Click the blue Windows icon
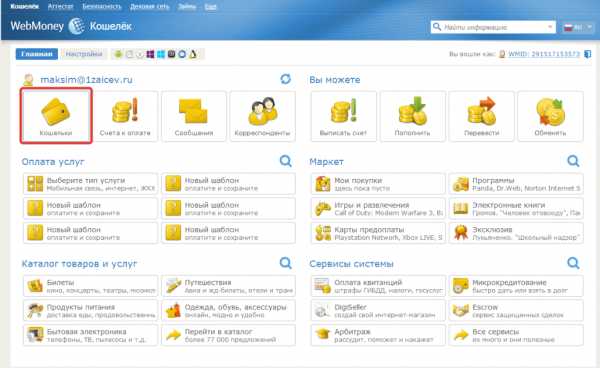The width and height of the screenshot is (600, 368). click(161, 54)
